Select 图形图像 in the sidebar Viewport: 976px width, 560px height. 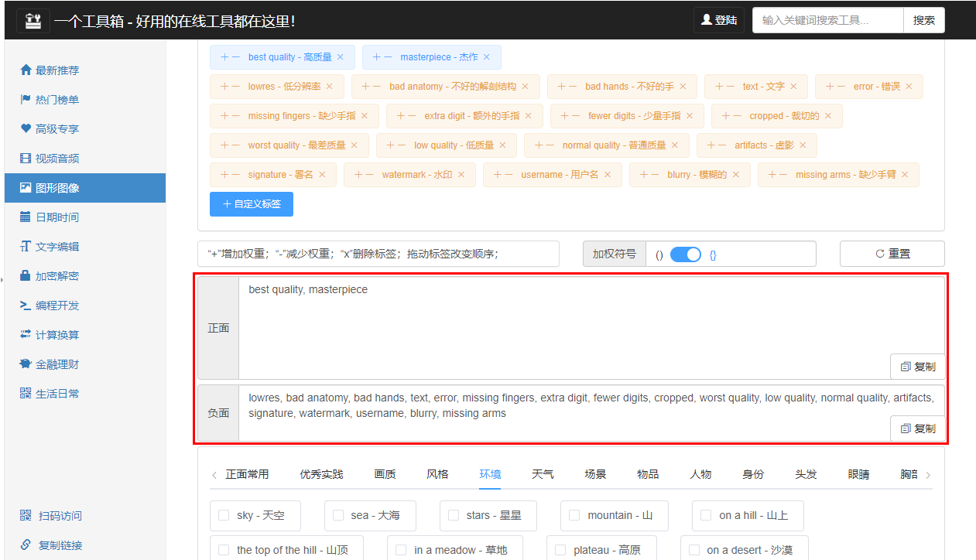click(x=85, y=188)
